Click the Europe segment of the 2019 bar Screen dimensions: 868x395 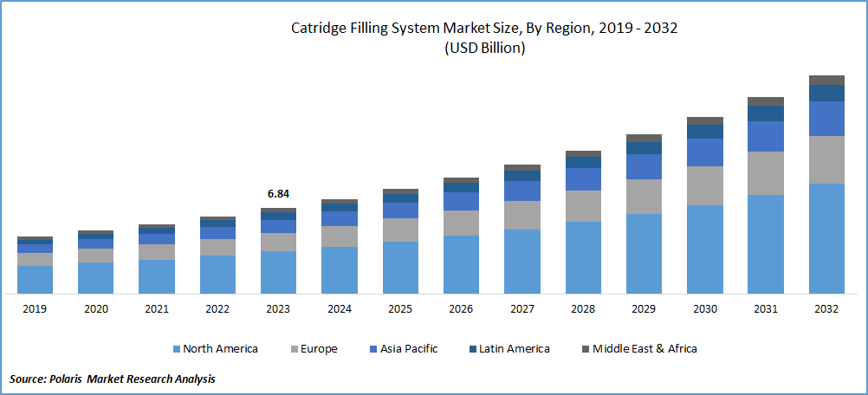[35, 260]
